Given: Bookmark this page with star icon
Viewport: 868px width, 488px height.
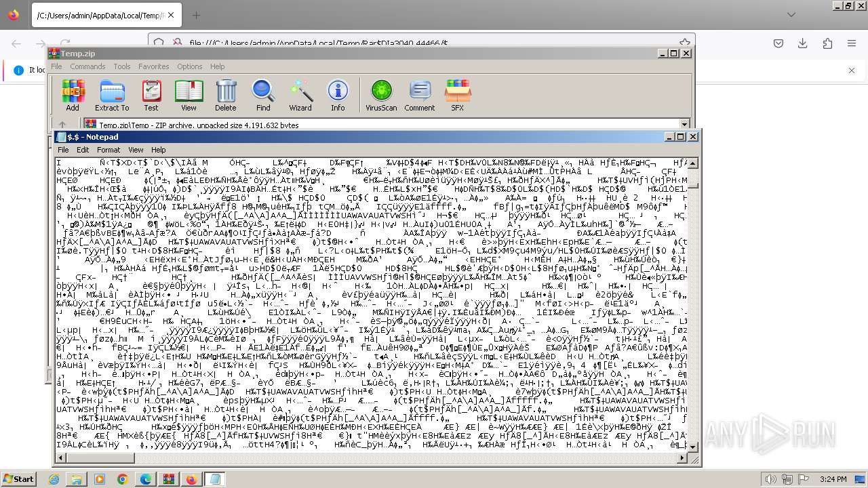Looking at the screenshot, I should click(685, 43).
